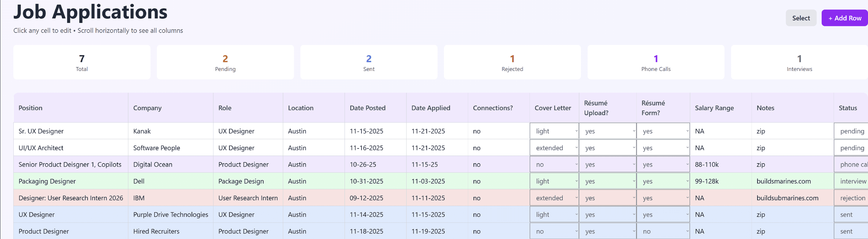Open Cover Letter dropdown for Sr. UX Designer
This screenshot has height=239, width=868.
(x=554, y=131)
